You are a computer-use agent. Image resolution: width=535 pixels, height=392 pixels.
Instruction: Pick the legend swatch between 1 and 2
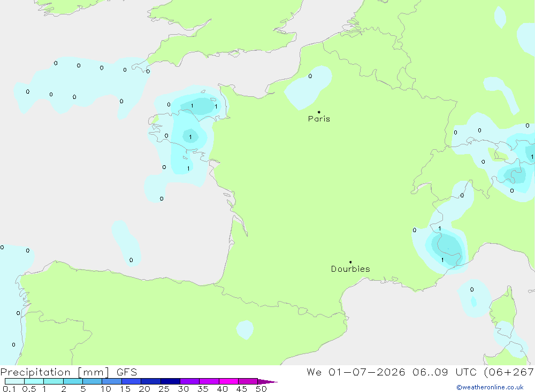tap(53, 381)
